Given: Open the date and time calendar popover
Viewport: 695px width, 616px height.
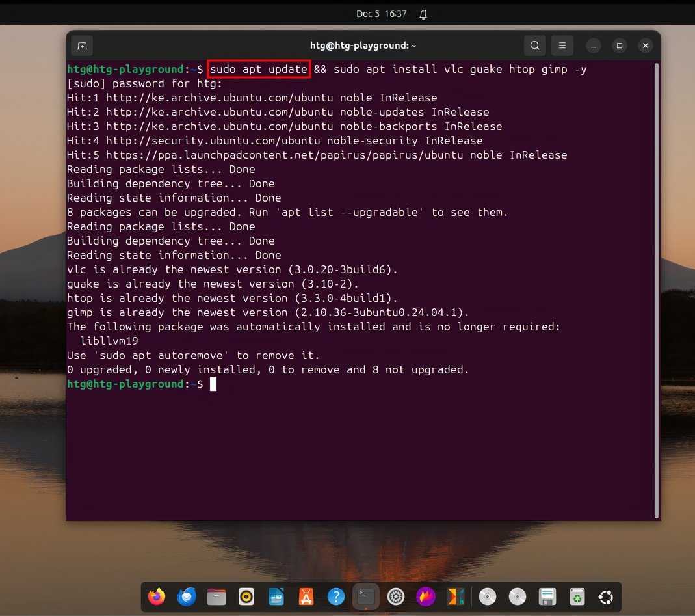Looking at the screenshot, I should (x=382, y=14).
